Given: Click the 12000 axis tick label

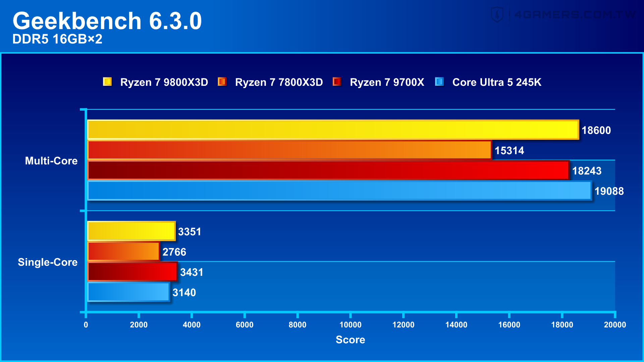Looking at the screenshot, I should coord(404,325).
